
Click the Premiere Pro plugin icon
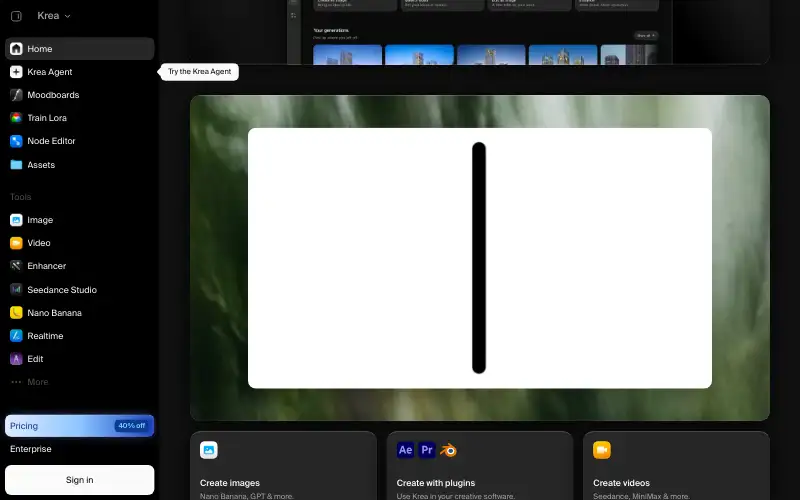pos(427,450)
